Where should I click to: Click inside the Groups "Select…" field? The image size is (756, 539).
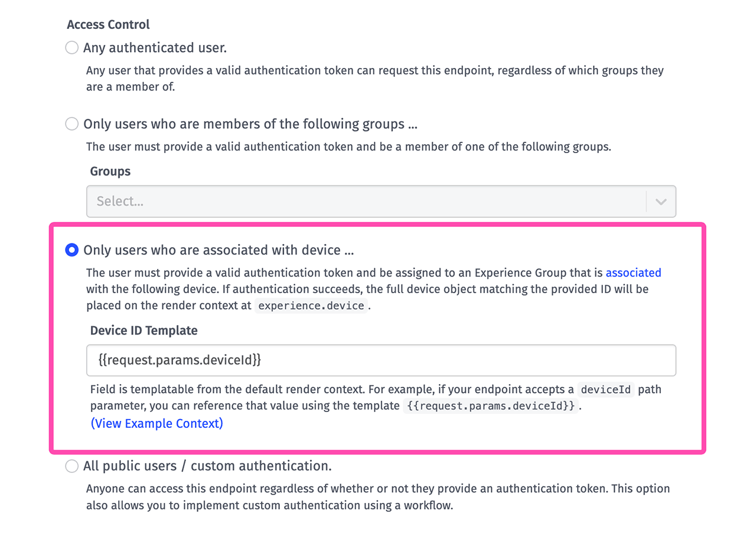(236, 201)
